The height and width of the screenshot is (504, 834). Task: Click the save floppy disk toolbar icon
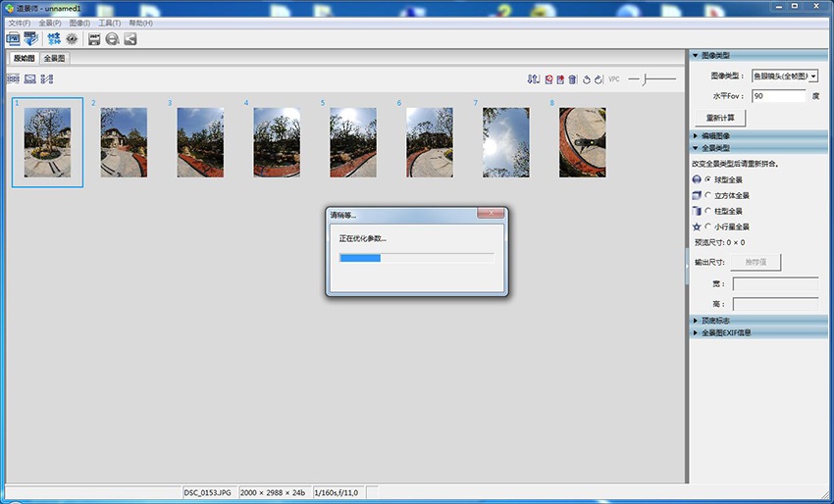tap(94, 39)
